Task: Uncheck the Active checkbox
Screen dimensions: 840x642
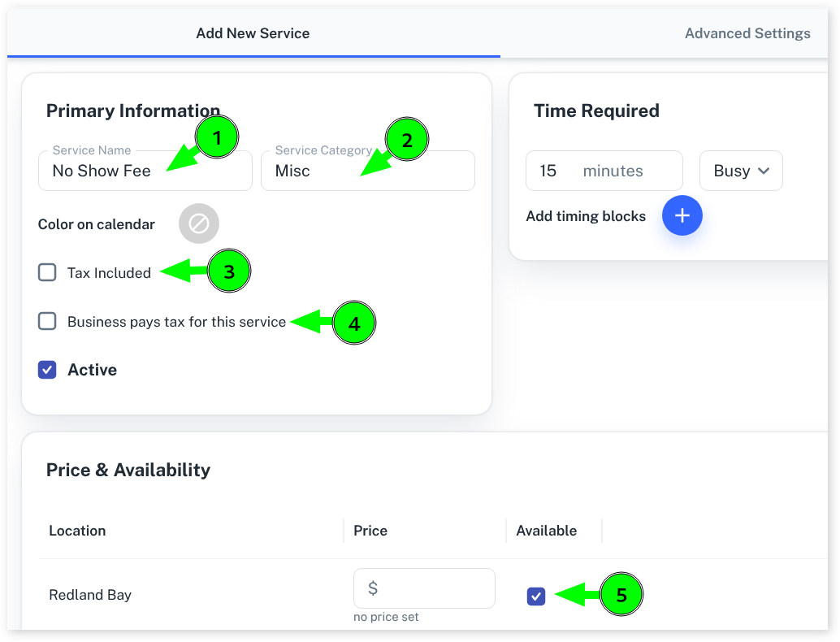Action: 47,370
